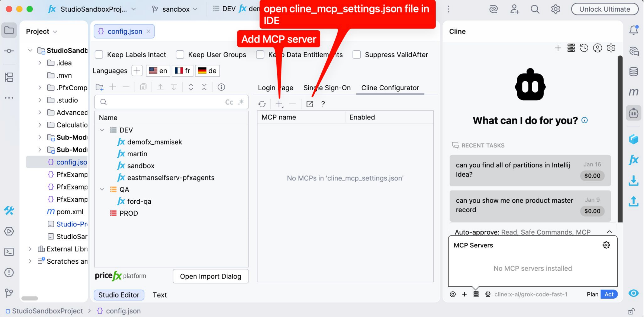The height and width of the screenshot is (317, 644).
Task: Open Cline history clock icon
Action: (x=584, y=48)
